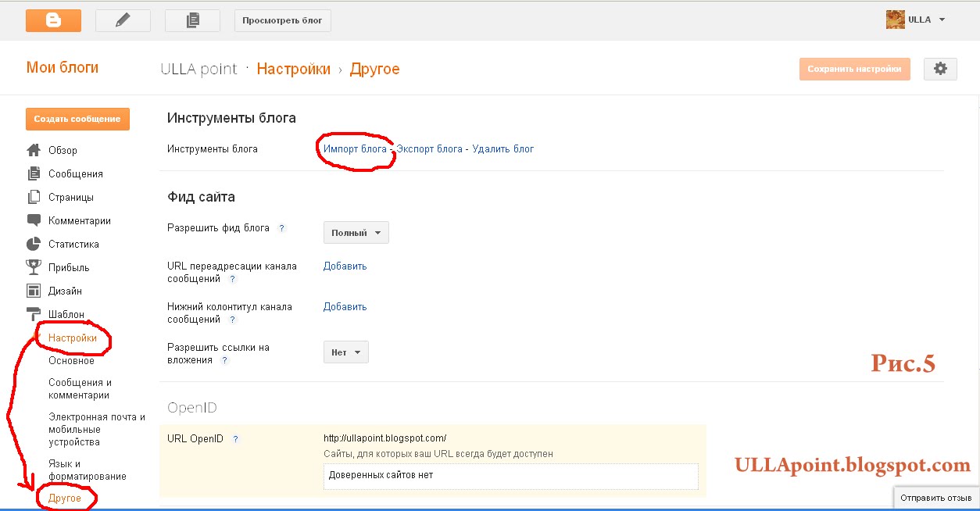Click the Комментарии speech bubble icon
The image size is (980, 511).
click(34, 220)
